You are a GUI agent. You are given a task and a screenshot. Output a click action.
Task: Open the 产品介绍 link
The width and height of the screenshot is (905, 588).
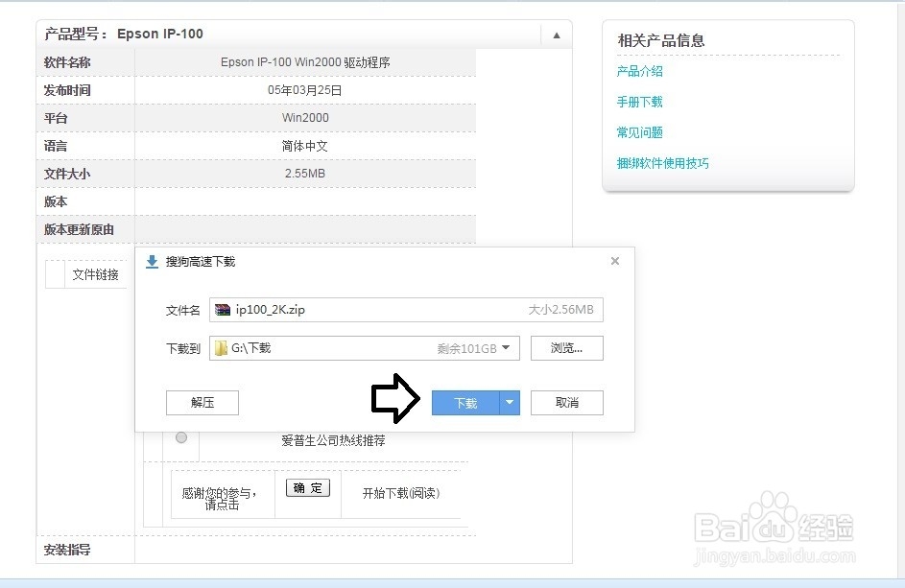pos(639,72)
